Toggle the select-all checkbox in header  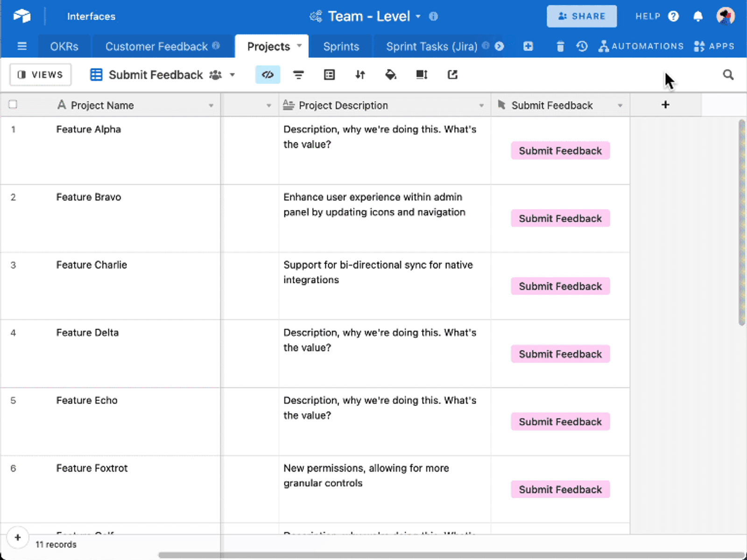click(x=13, y=105)
